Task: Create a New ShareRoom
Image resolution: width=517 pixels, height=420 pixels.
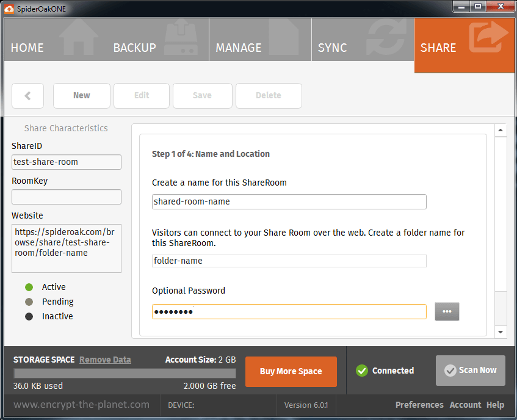Action: (81, 96)
